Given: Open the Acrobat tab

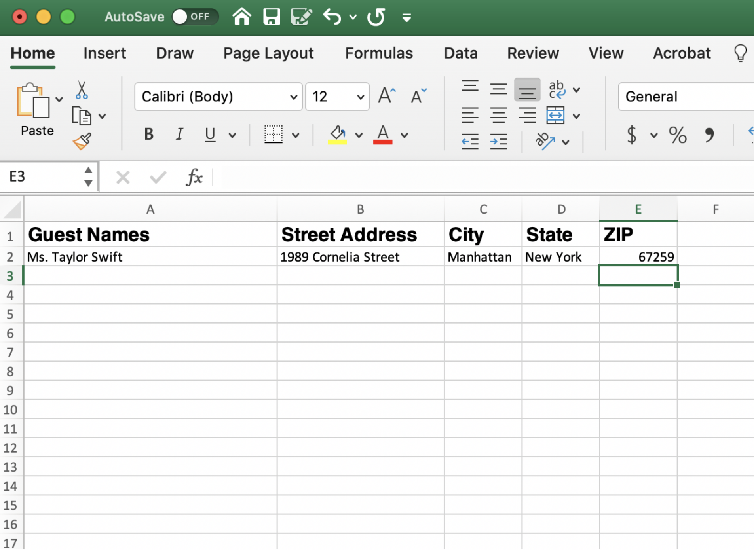Looking at the screenshot, I should 682,53.
